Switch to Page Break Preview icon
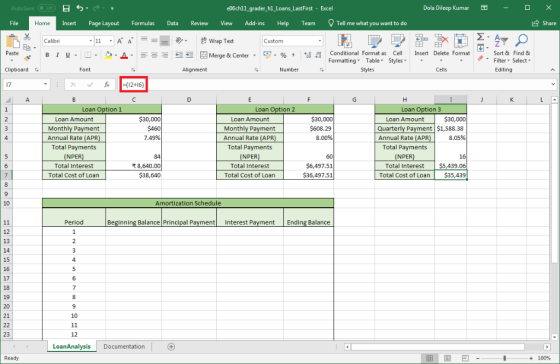The image size is (560, 364). (465, 358)
